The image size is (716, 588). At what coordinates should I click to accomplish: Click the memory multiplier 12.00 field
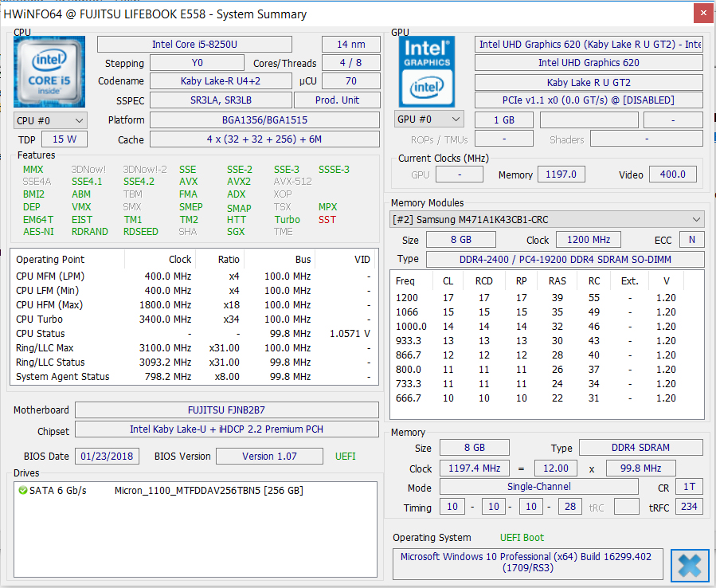(x=556, y=468)
